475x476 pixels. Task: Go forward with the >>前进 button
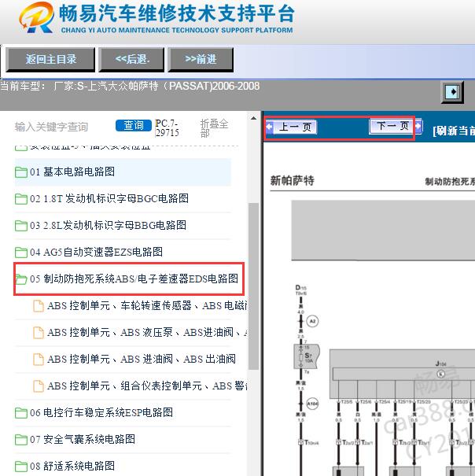pyautogui.click(x=201, y=60)
